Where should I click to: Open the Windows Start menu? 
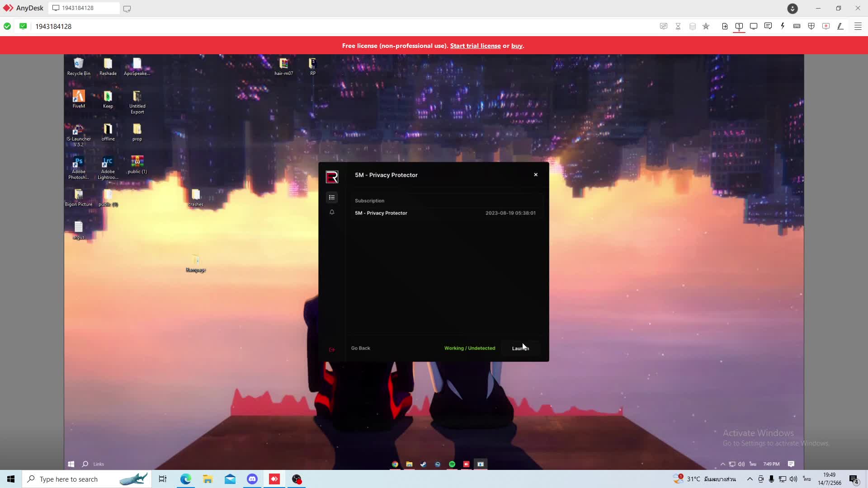point(10,479)
